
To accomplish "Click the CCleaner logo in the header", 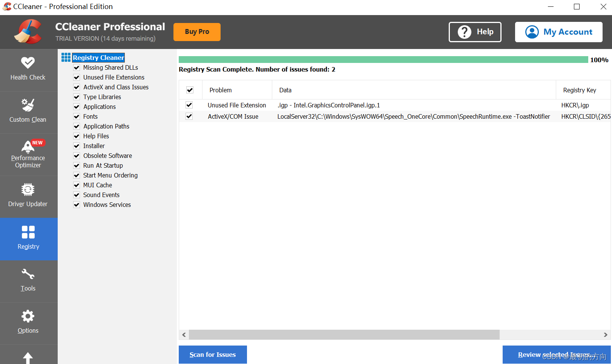I will (28, 32).
